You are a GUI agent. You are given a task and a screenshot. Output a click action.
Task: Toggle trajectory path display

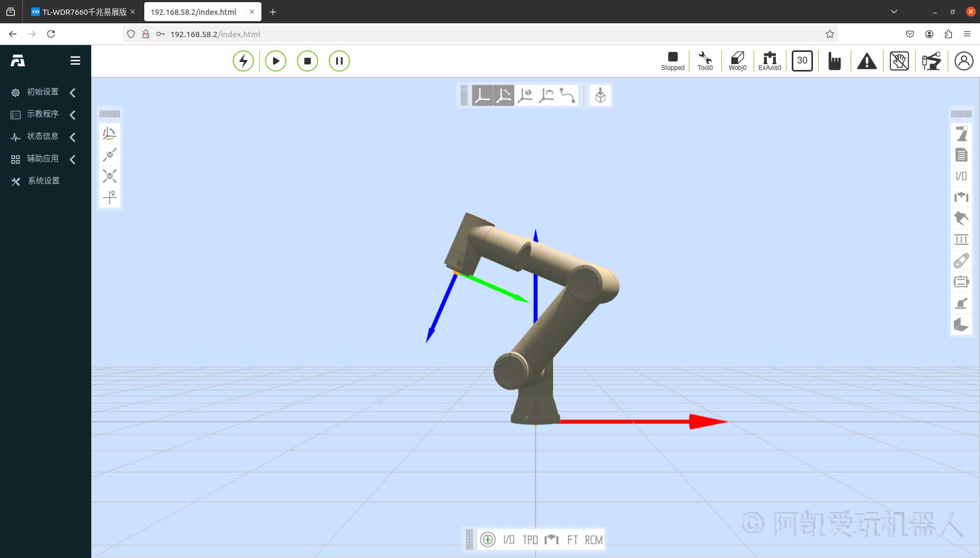(x=567, y=96)
